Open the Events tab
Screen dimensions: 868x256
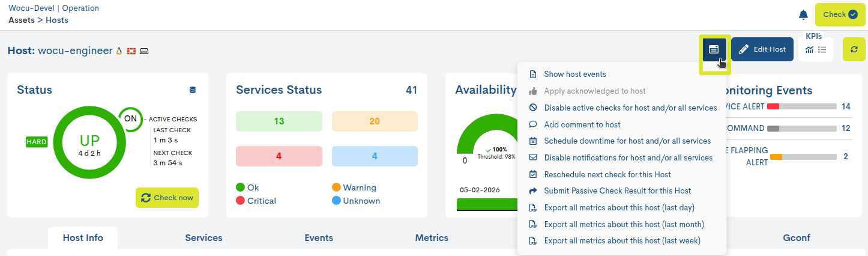tap(319, 238)
